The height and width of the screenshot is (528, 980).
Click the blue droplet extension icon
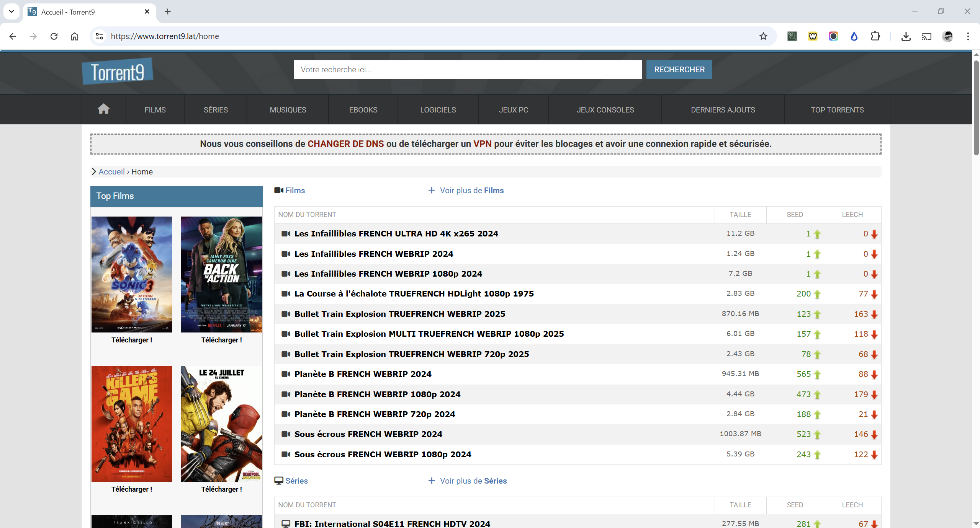[x=854, y=36]
